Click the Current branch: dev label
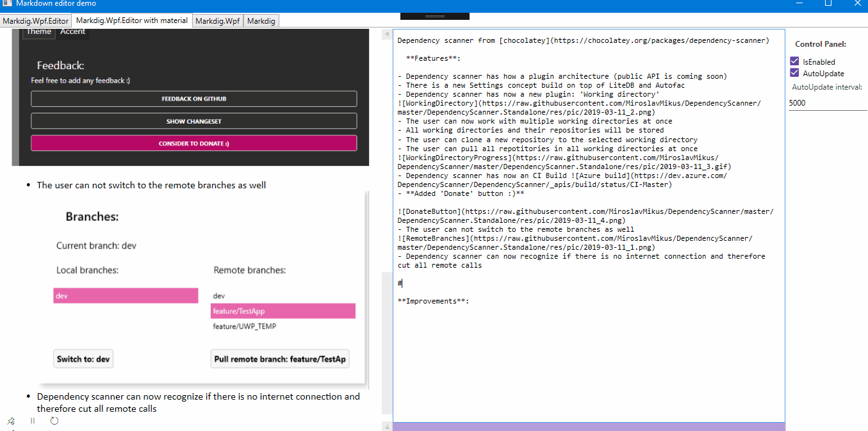Image resolution: width=868 pixels, height=431 pixels. [96, 246]
